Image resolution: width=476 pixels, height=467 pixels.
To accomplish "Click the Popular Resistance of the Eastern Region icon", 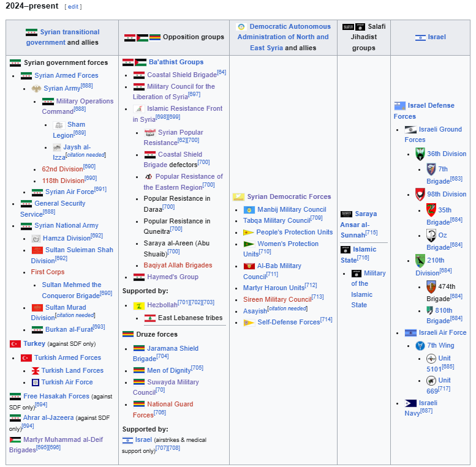I will click(x=148, y=177).
